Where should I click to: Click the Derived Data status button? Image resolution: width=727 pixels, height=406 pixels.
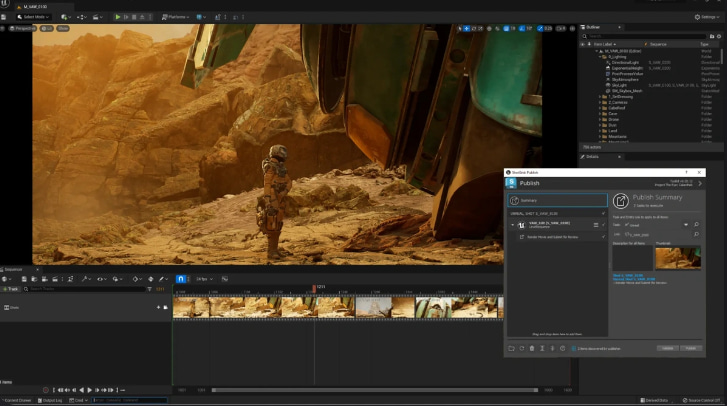click(654, 400)
